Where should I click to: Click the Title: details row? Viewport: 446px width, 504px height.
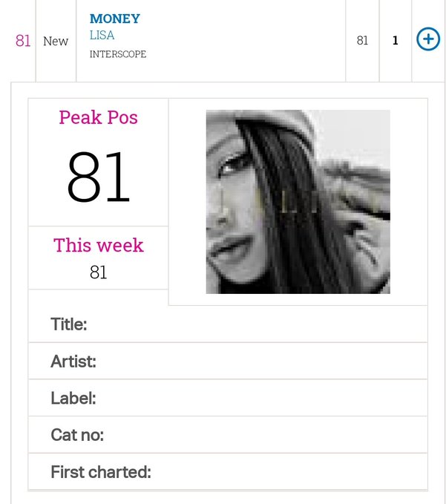click(x=228, y=324)
